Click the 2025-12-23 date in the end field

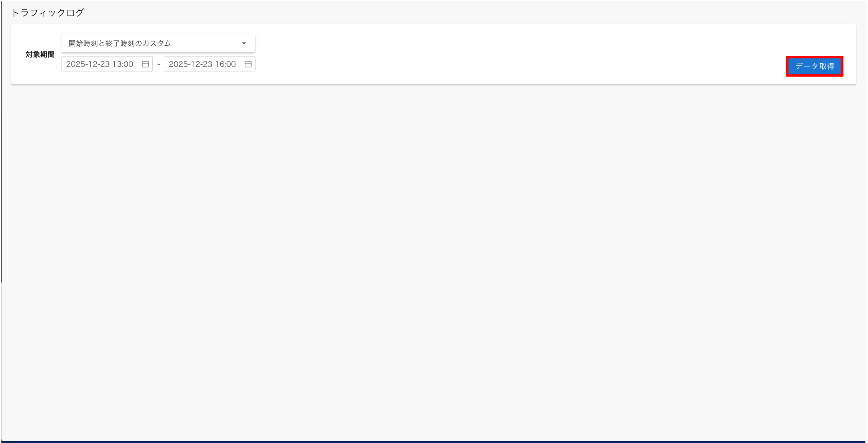coord(190,64)
